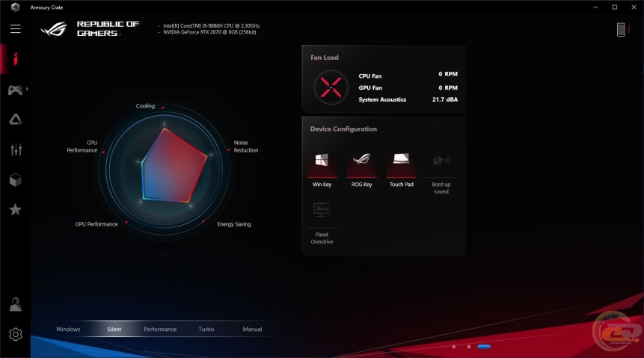Click the Energy Saving chart label
This screenshot has width=644, height=358.
point(234,224)
